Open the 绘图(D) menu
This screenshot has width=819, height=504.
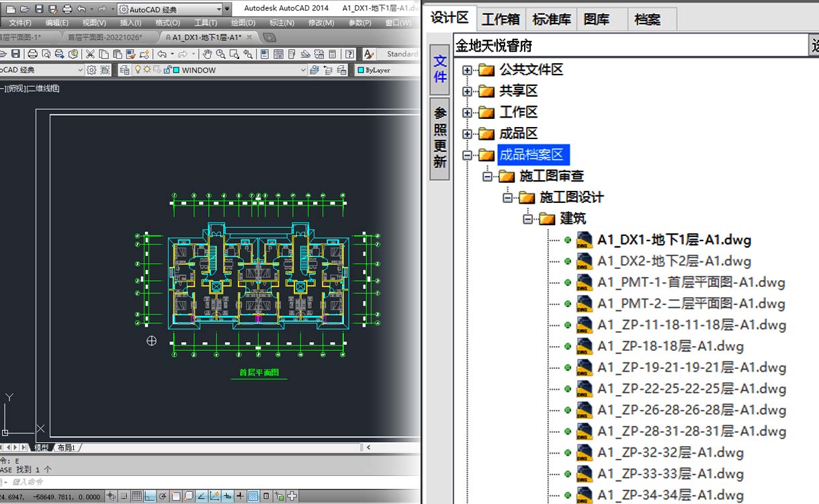coord(243,23)
